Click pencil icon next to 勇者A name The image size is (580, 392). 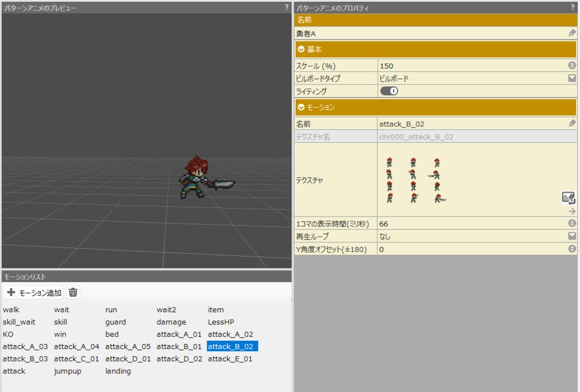tap(572, 33)
